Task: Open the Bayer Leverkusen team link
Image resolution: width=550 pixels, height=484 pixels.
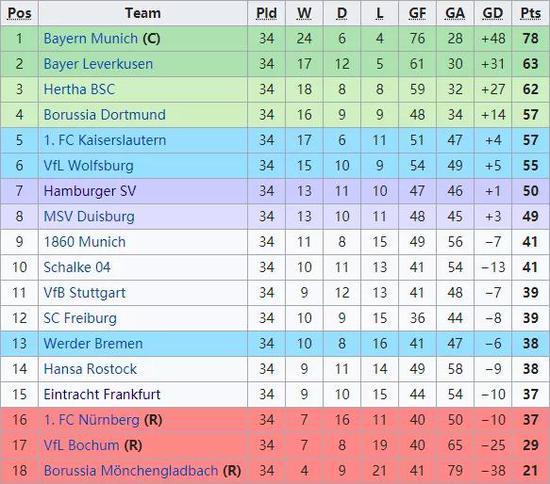Action: click(x=98, y=64)
